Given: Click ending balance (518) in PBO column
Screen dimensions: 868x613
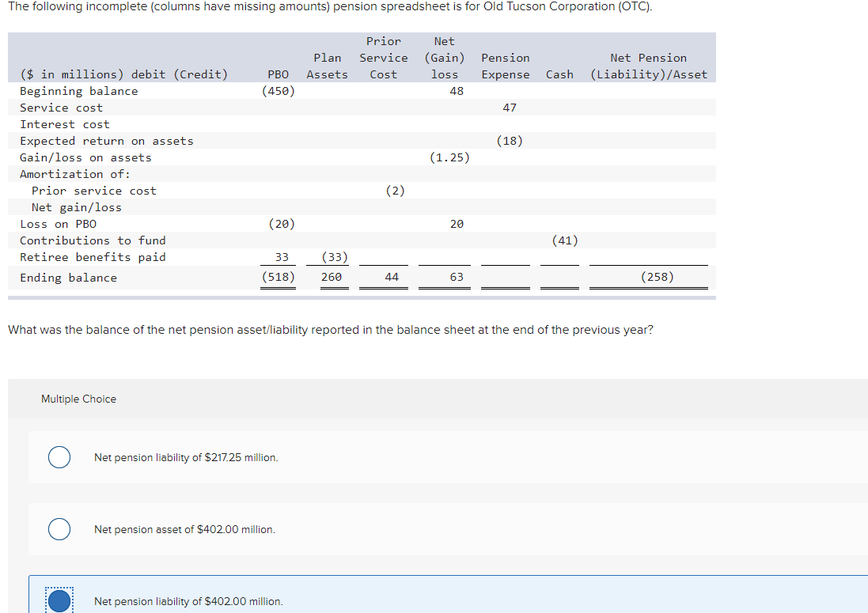Looking at the screenshot, I should [x=279, y=277].
